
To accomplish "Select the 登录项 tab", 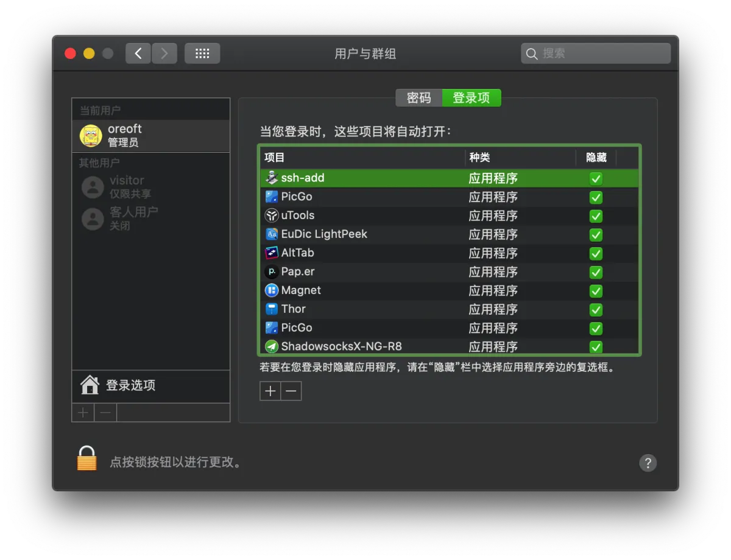I will (x=471, y=98).
